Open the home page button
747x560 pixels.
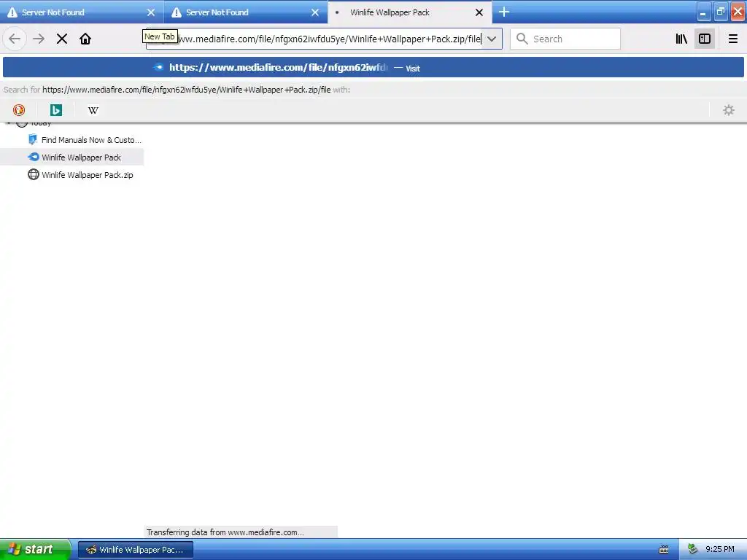85,39
